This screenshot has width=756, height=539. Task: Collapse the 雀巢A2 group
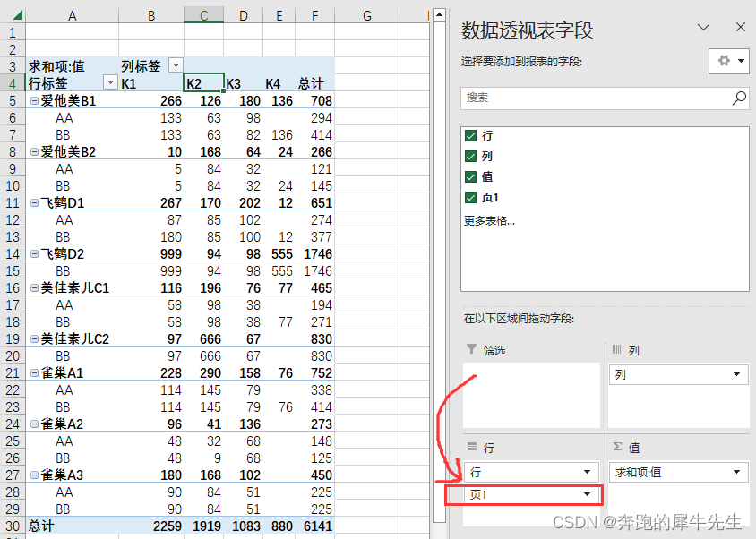tap(34, 423)
